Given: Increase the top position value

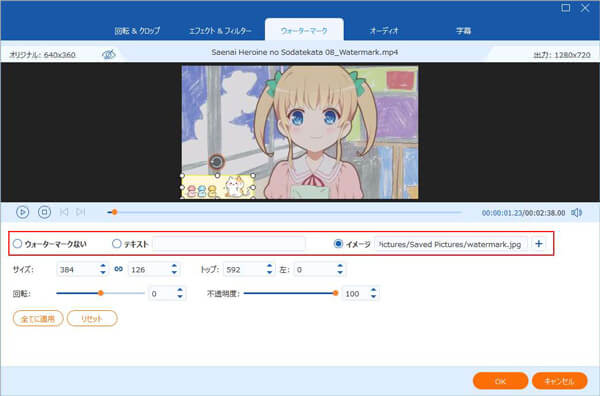Looking at the screenshot, I should [269, 266].
